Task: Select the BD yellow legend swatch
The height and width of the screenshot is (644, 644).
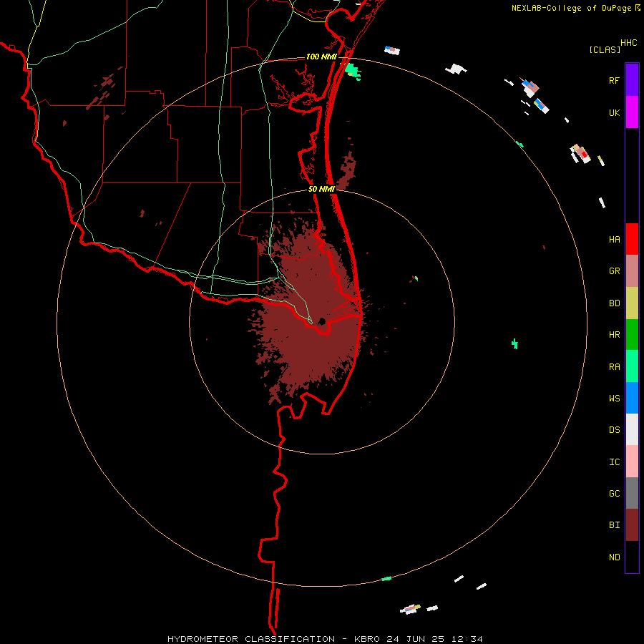Action: coord(632,303)
